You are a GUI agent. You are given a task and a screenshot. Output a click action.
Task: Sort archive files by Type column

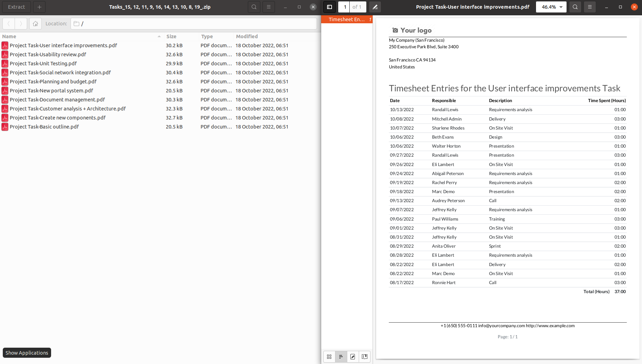(216, 36)
